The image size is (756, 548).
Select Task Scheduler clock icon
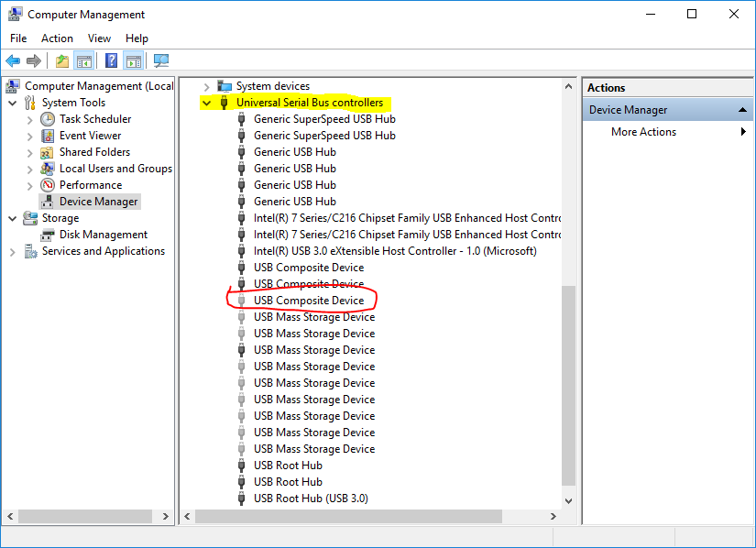pos(48,119)
